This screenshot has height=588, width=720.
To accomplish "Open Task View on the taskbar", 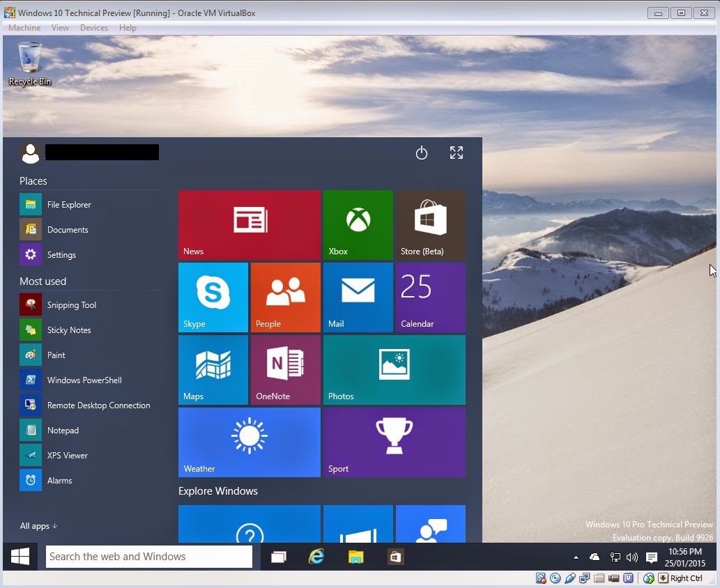I will tap(278, 557).
